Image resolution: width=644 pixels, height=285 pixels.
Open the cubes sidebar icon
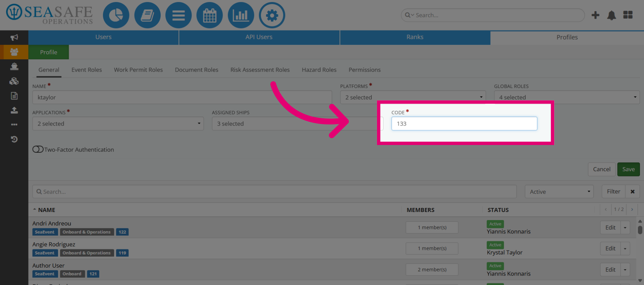(14, 81)
